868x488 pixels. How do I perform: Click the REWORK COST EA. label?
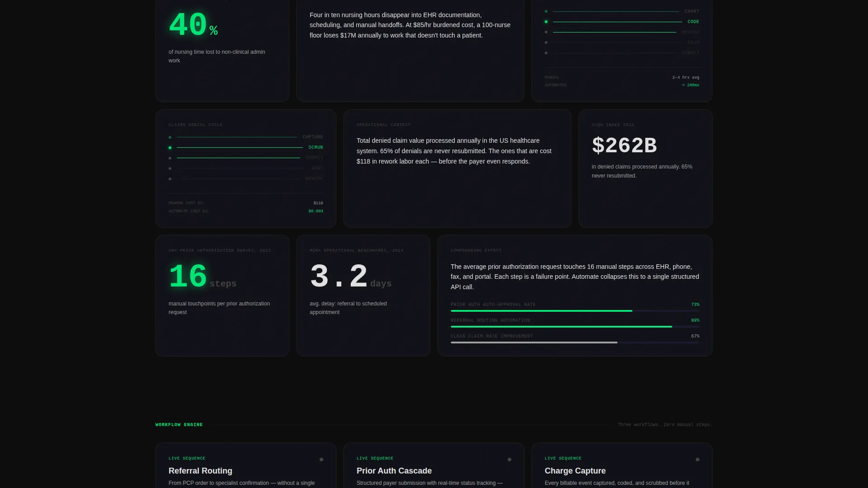click(187, 203)
